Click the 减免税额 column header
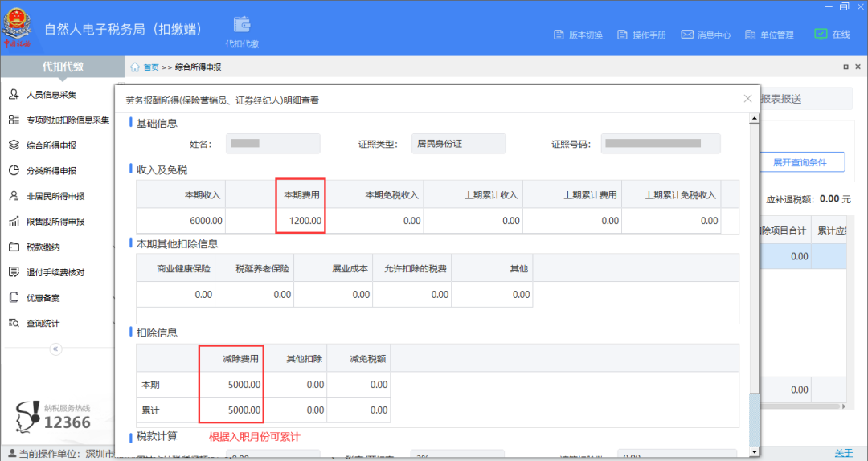Screen dimensions: 868x461 [x=367, y=359]
